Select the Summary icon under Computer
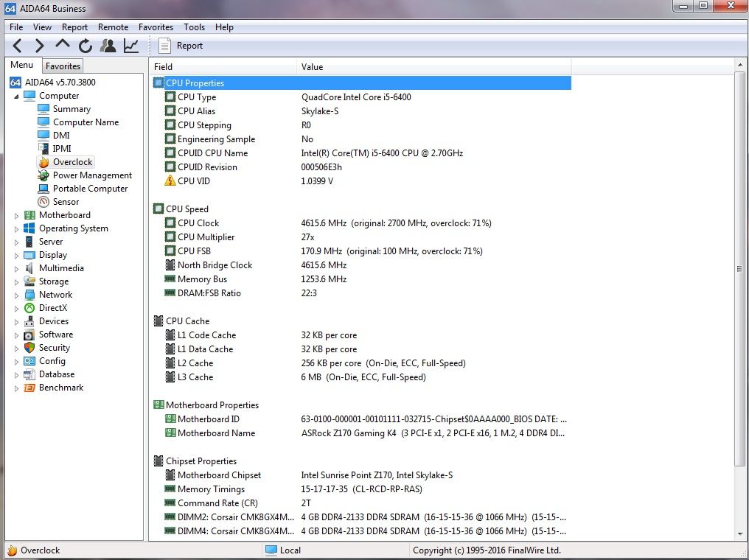Image resolution: width=749 pixels, height=560 pixels. coord(43,109)
